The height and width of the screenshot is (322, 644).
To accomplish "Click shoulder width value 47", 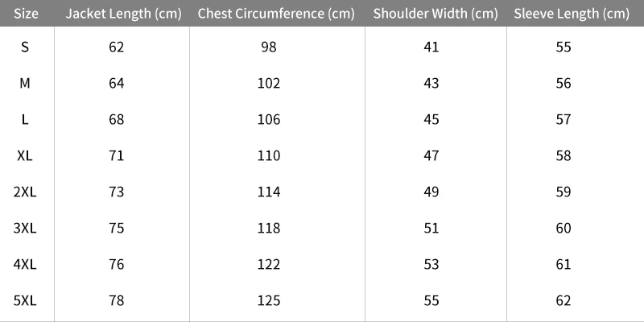I will (431, 155).
